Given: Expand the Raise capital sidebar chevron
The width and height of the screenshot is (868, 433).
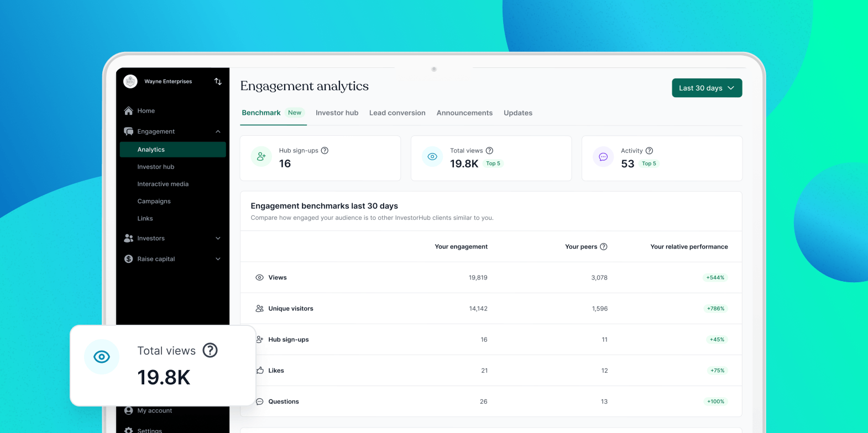Looking at the screenshot, I should click(218, 259).
